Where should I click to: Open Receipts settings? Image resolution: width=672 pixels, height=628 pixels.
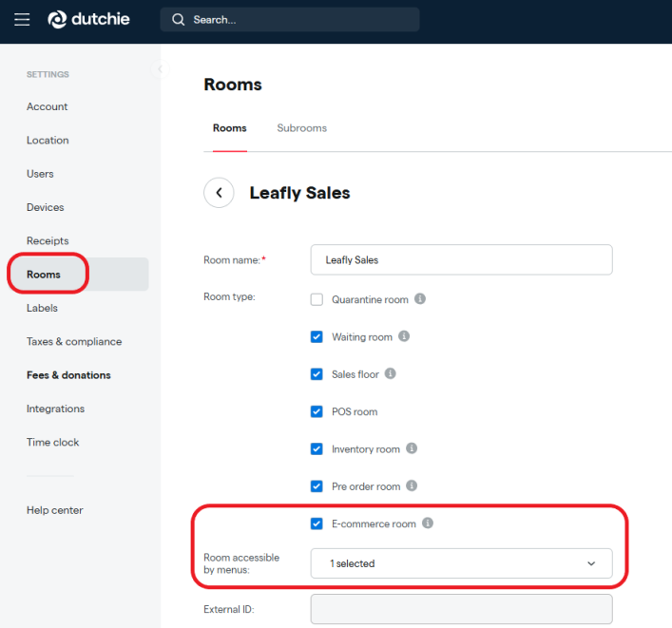click(48, 240)
